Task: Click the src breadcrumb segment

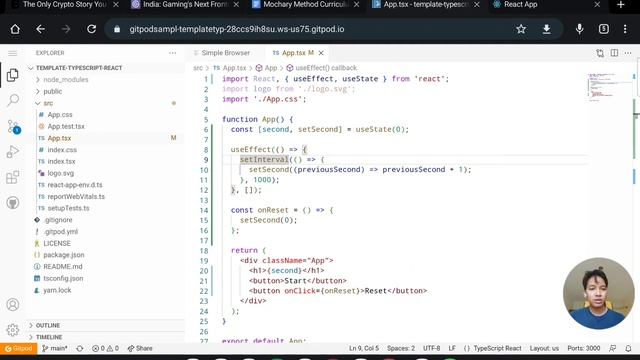Action: click(x=198, y=68)
